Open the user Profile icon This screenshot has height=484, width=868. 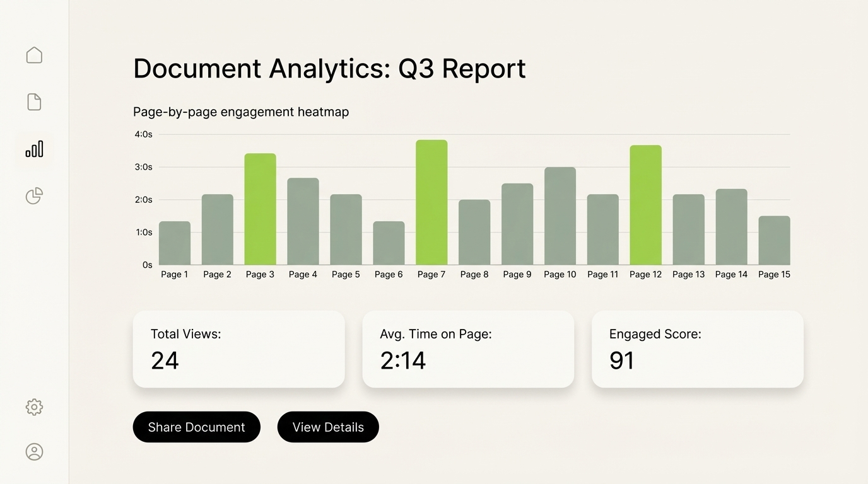34,451
